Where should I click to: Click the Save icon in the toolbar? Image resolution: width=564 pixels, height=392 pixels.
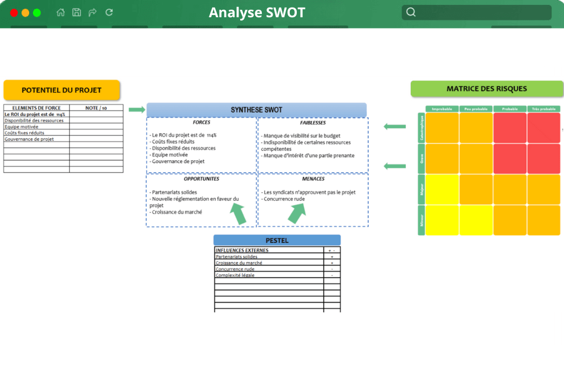point(76,12)
